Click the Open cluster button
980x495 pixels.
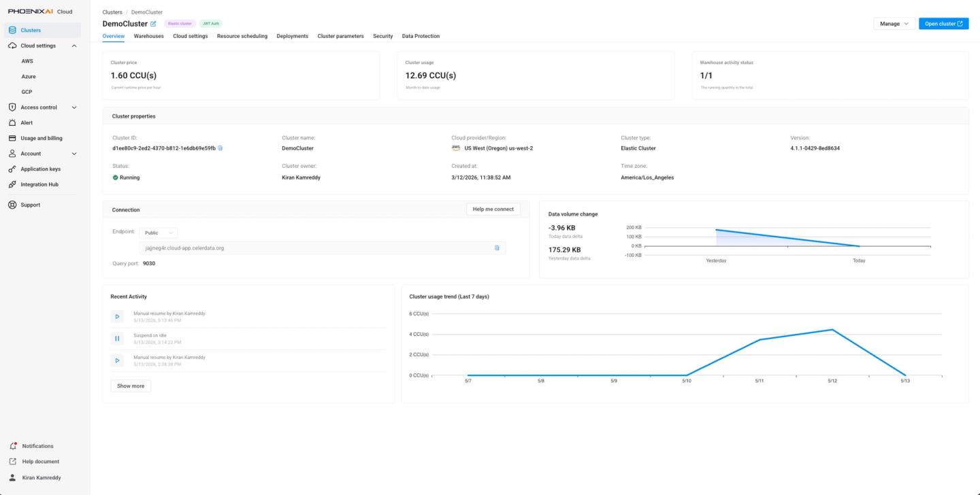click(x=943, y=24)
